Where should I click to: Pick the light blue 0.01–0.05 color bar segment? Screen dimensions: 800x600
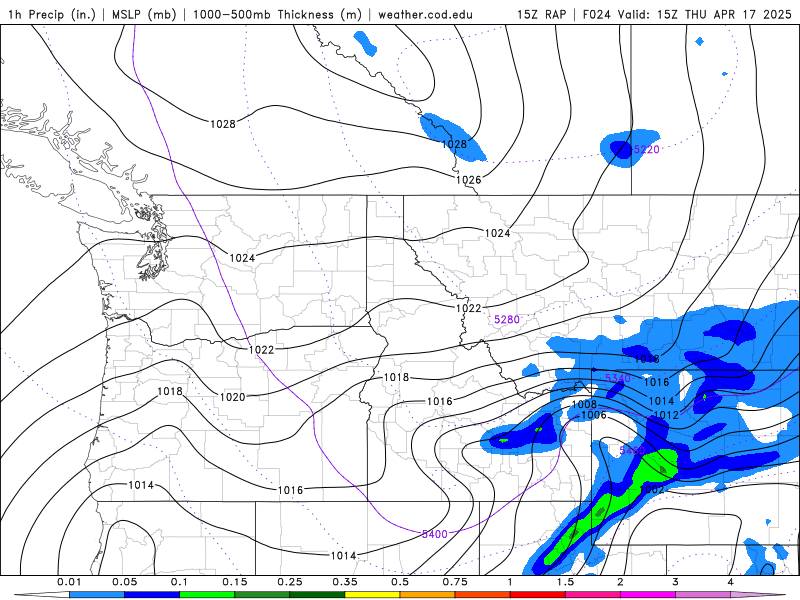point(96,595)
